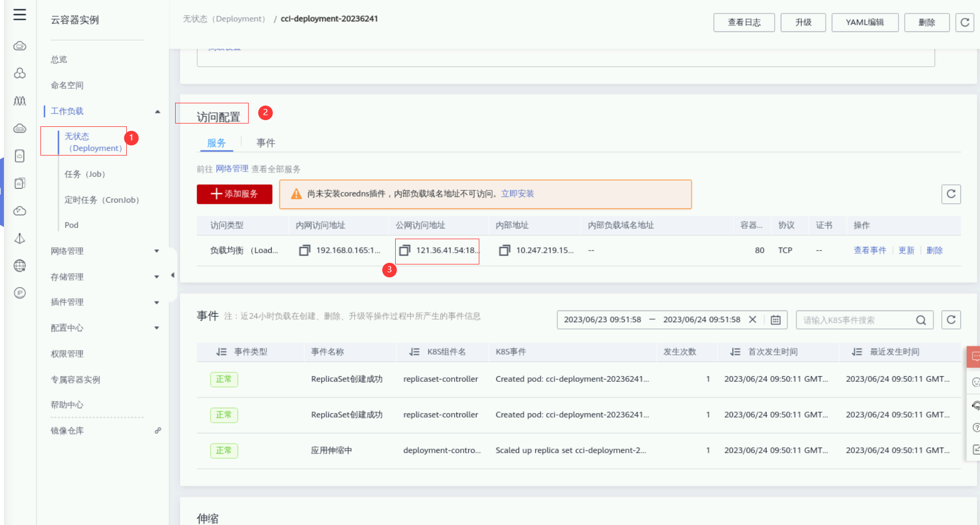The width and height of the screenshot is (980, 525).
Task: Click the globe icon in the left rail
Action: 20,266
